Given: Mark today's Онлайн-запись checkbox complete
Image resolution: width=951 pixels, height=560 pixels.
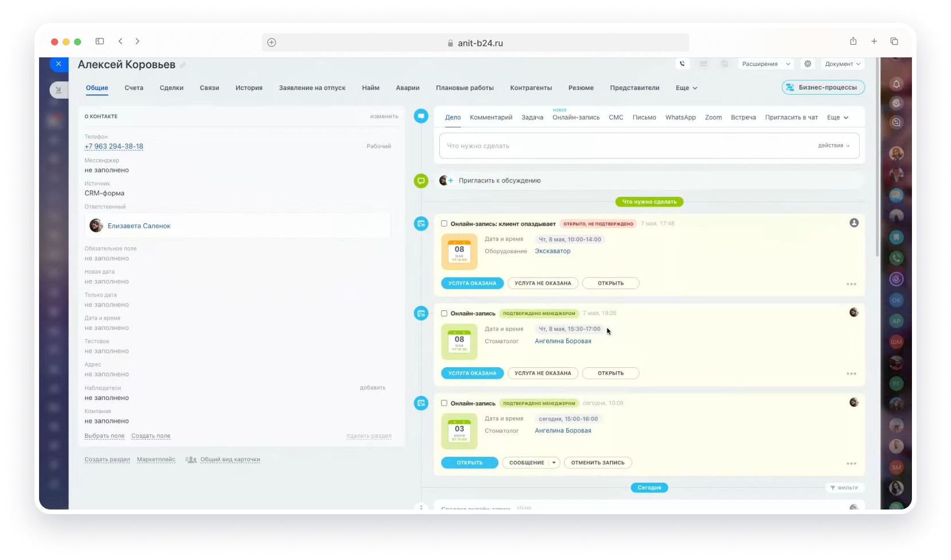Looking at the screenshot, I should (x=444, y=403).
